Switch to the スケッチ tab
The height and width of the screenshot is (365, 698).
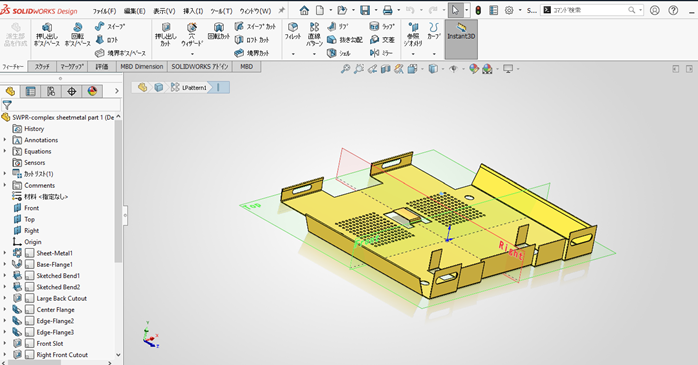42,66
